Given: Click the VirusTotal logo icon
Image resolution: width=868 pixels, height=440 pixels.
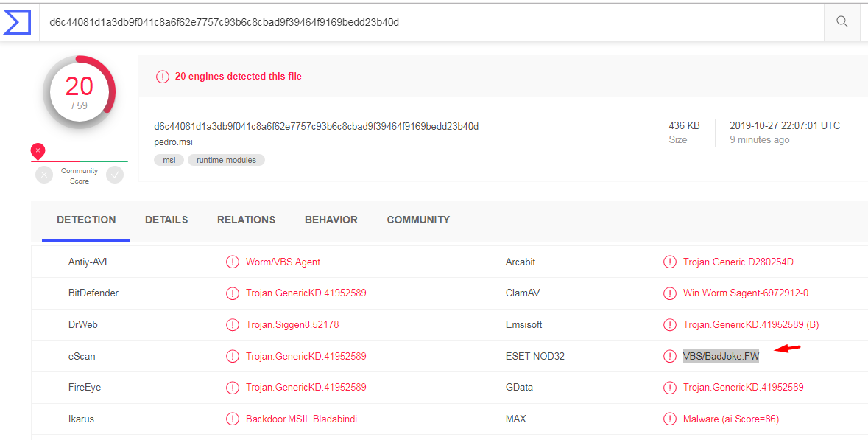Looking at the screenshot, I should coord(16,21).
